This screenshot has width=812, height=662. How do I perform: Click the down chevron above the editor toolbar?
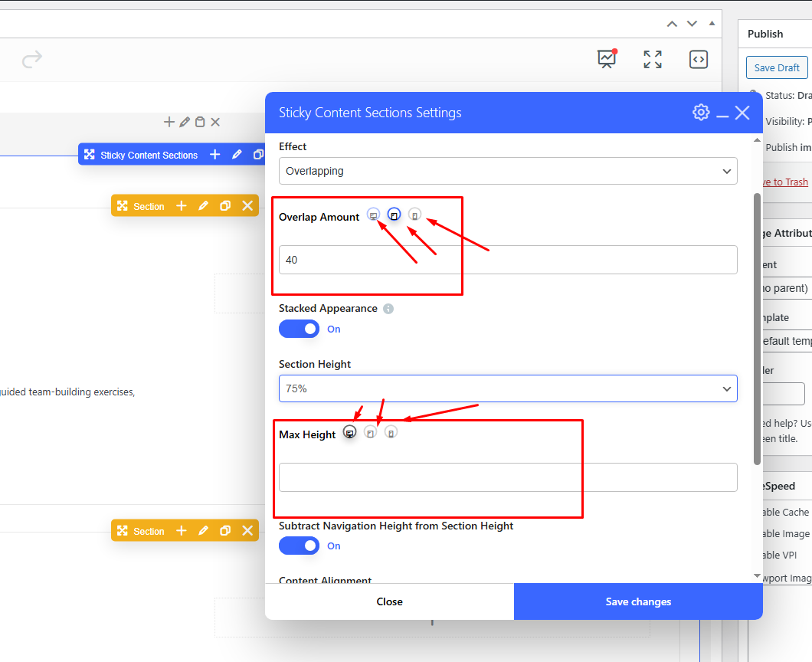[x=692, y=24]
